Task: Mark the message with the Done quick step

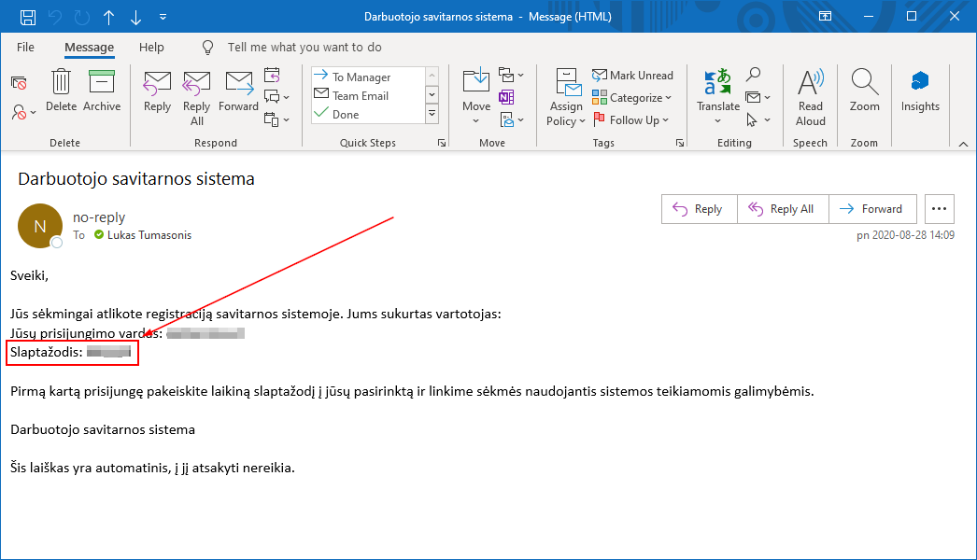Action: (345, 115)
